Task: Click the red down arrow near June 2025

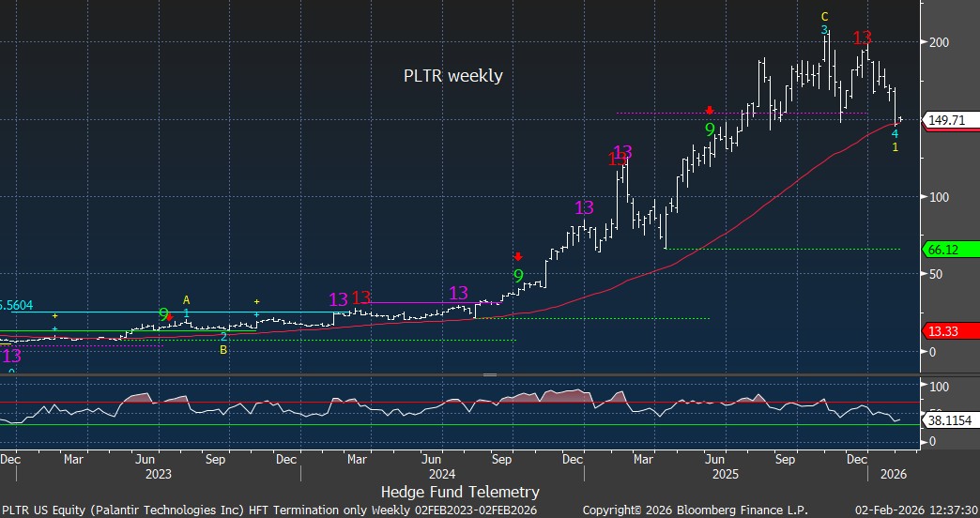Action: click(x=709, y=110)
